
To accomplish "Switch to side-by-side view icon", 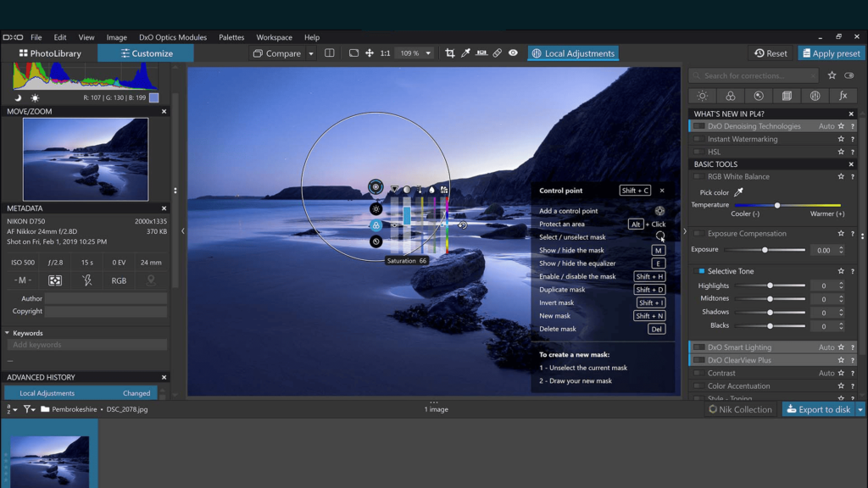I will pos(330,53).
